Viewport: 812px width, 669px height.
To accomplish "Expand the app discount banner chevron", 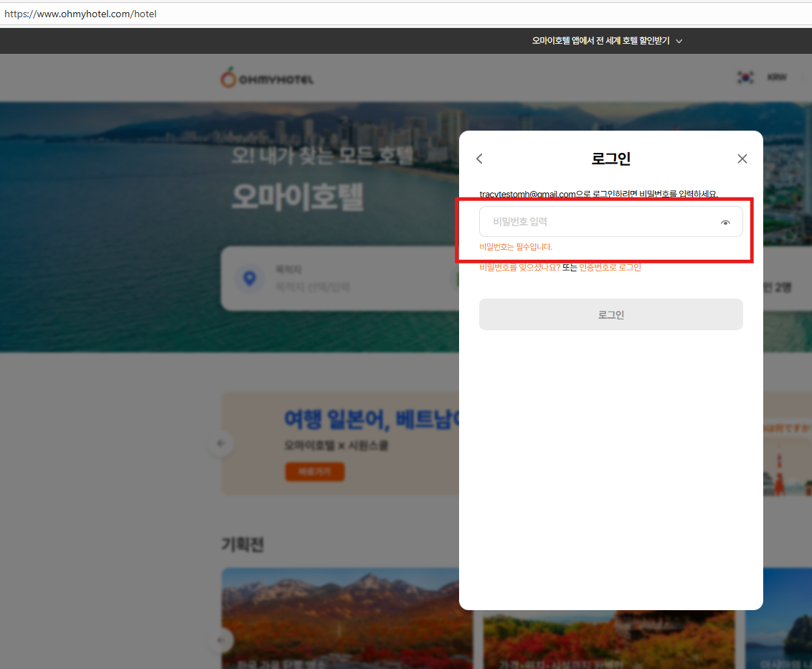I will [679, 42].
